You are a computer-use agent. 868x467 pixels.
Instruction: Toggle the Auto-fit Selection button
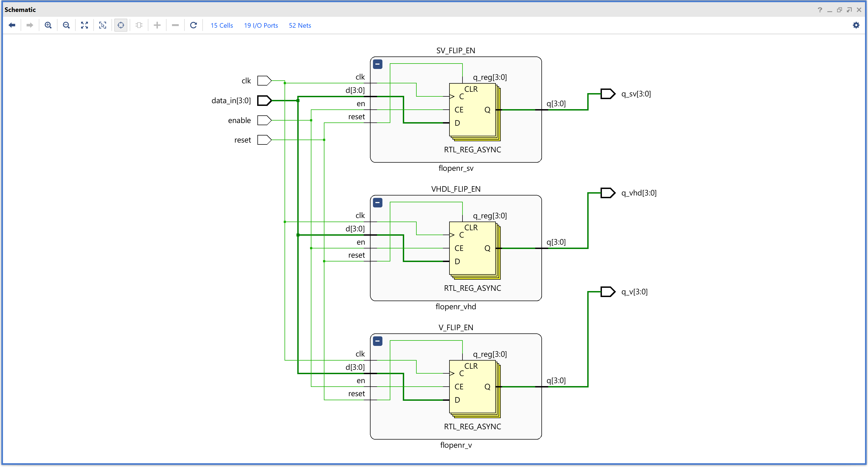tap(121, 25)
